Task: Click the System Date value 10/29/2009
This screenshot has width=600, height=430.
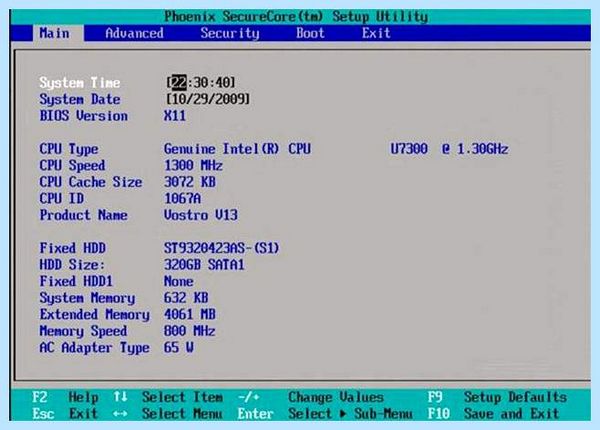Action: coord(208,99)
